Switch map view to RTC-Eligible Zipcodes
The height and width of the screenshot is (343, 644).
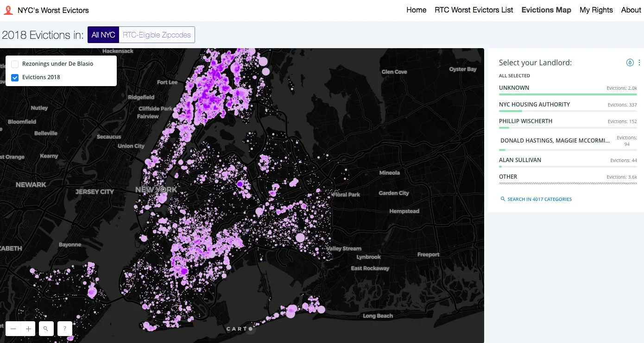coord(157,34)
